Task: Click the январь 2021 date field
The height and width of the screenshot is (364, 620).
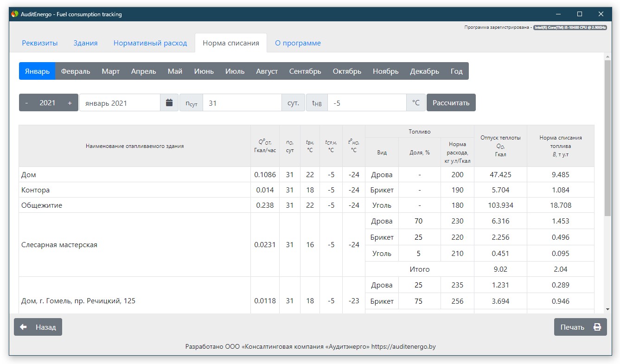Action: (120, 103)
